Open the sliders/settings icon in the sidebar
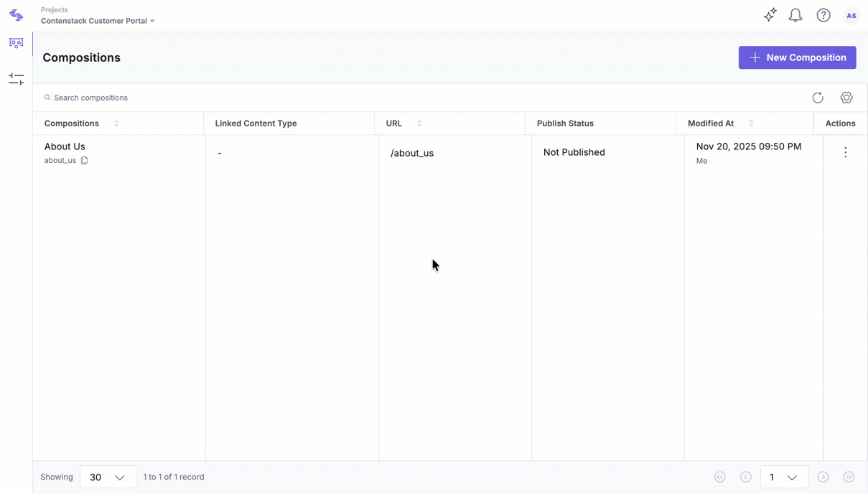The height and width of the screenshot is (494, 868). 16,78
